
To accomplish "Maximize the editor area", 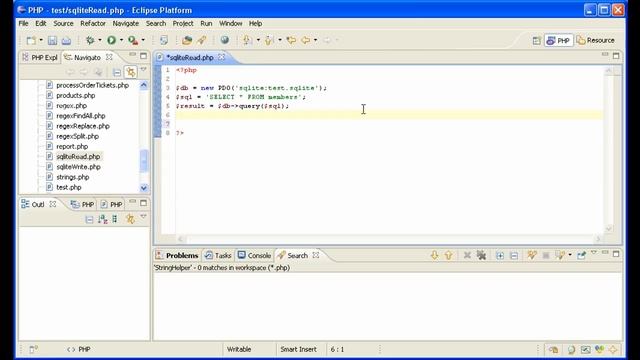I will [x=616, y=56].
